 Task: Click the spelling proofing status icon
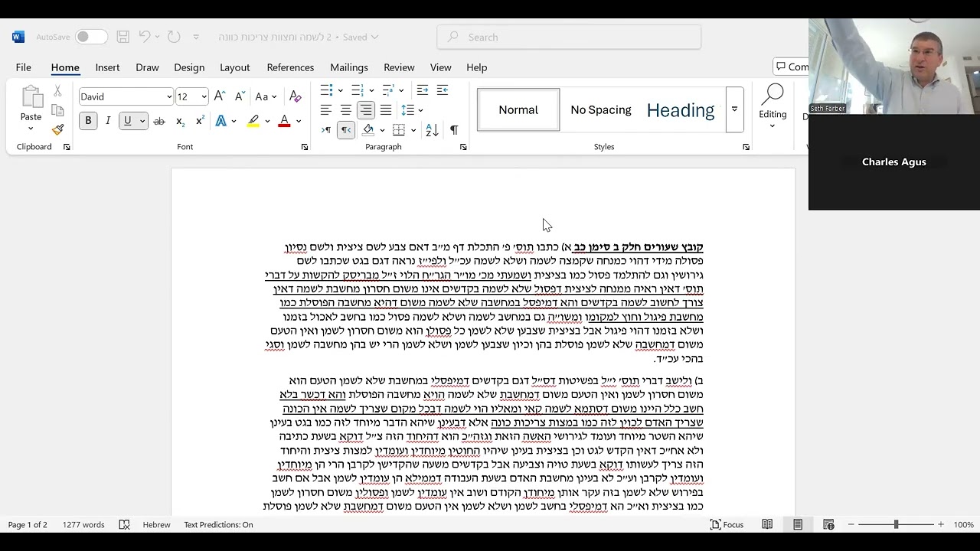124,524
